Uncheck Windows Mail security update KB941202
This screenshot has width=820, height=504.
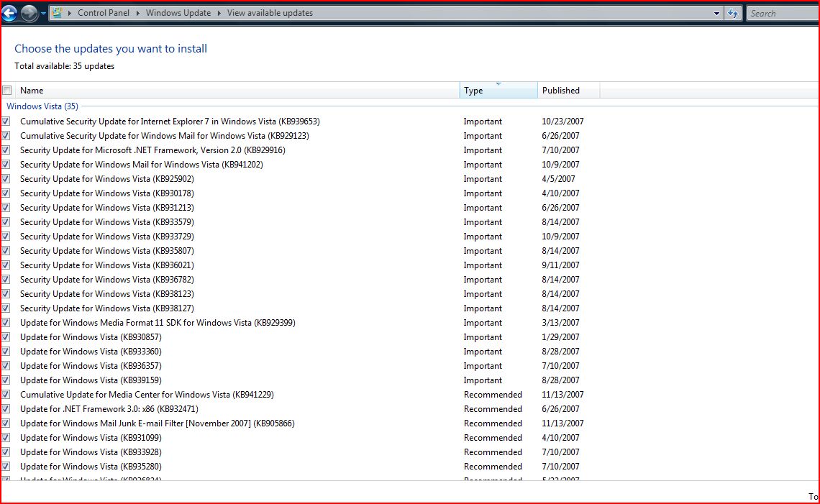[6, 165]
